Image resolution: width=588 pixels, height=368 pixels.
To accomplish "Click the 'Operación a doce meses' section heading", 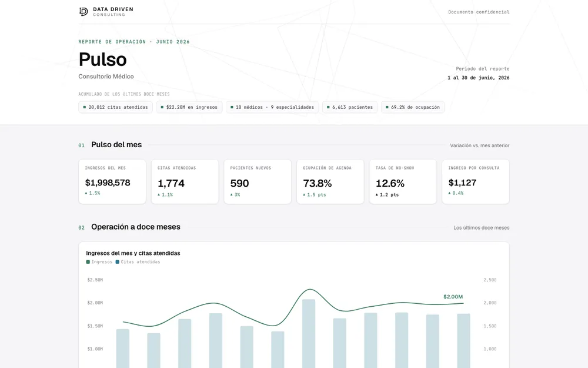I will [136, 227].
